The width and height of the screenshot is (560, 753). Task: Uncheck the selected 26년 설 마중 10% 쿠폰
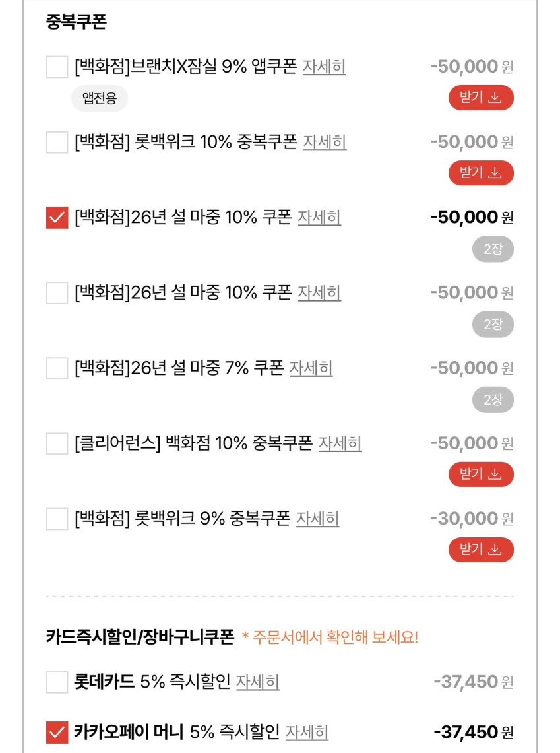click(57, 217)
